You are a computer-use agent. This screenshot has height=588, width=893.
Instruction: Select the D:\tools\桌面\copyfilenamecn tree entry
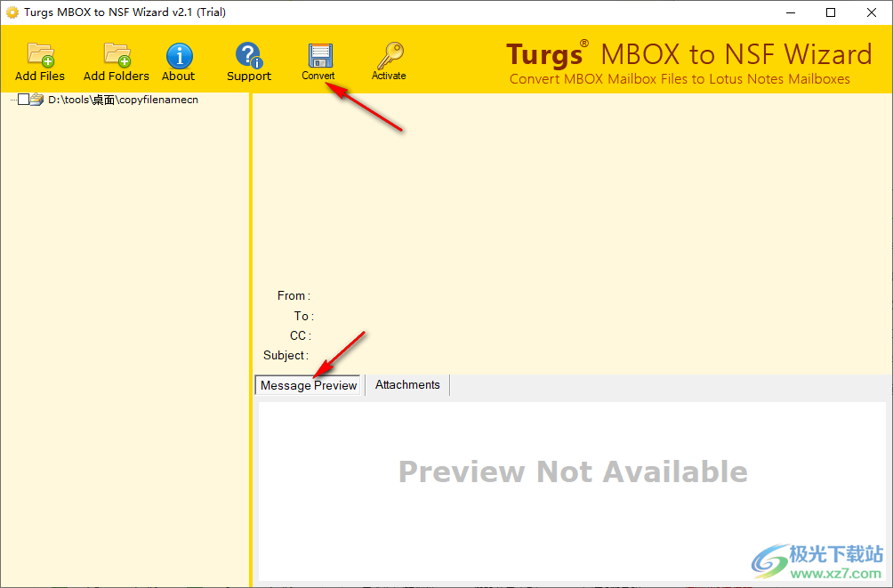coord(123,100)
